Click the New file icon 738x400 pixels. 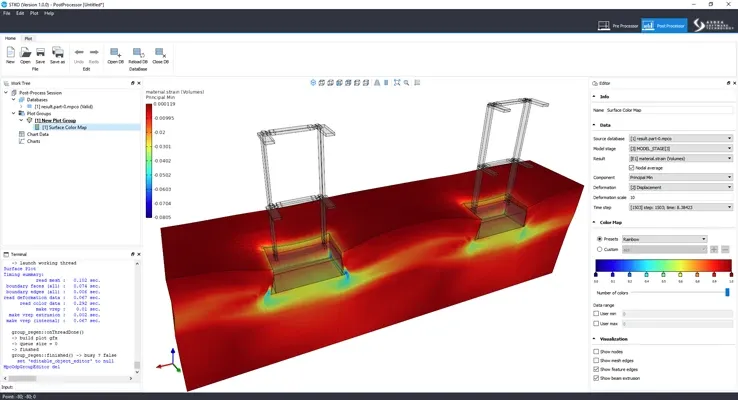[10, 52]
